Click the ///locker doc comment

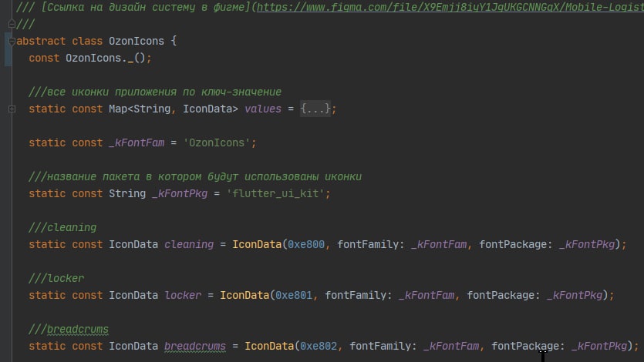[x=56, y=278]
